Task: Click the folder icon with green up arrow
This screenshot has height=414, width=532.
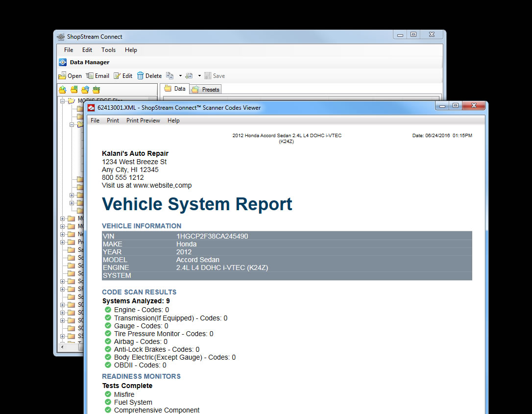Action: coord(62,90)
